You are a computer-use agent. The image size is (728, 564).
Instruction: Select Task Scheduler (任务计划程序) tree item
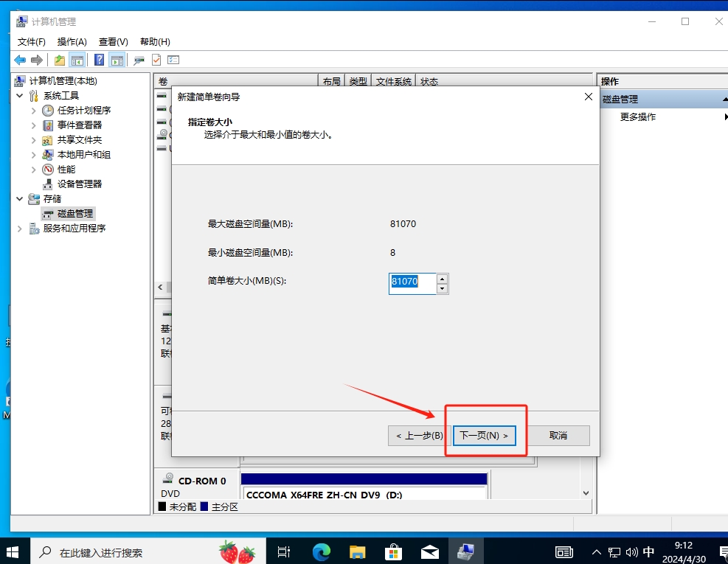83,111
